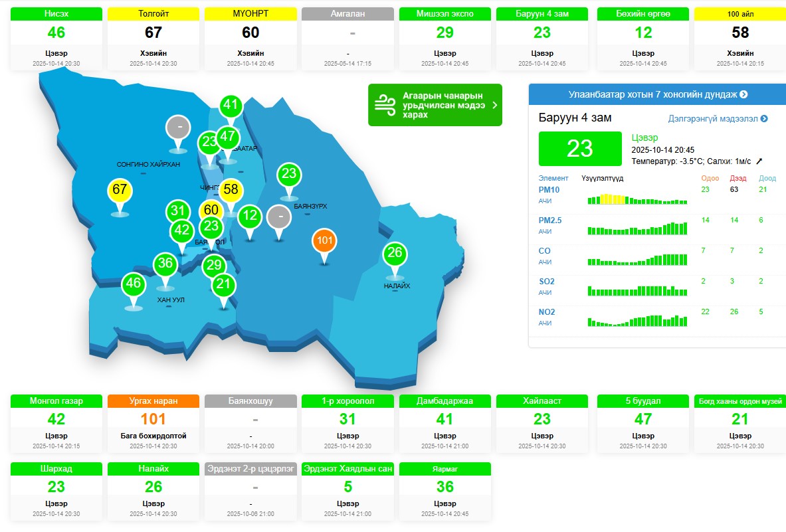This screenshot has width=786, height=532.
Task: Click the PM10 element link
Action: (x=549, y=190)
